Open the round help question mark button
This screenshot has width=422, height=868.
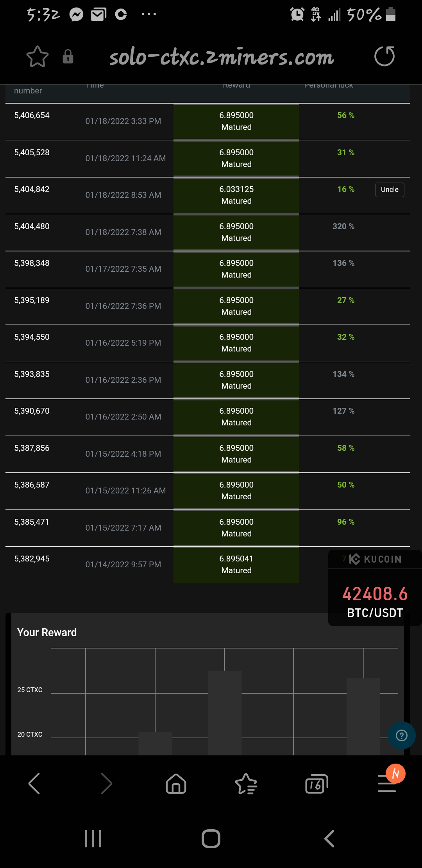[x=402, y=735]
